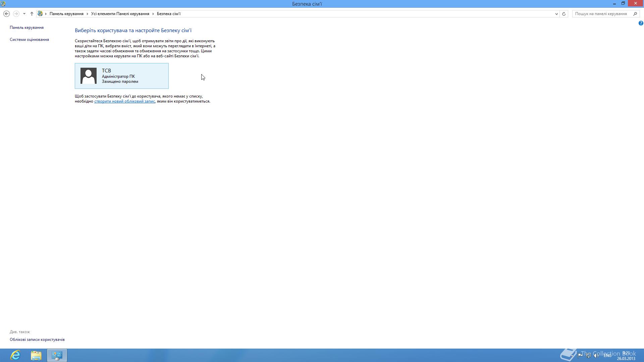Screen dimensions: 644x362
Task: Open Панель керування breadcrumb
Action: pyautogui.click(x=66, y=14)
